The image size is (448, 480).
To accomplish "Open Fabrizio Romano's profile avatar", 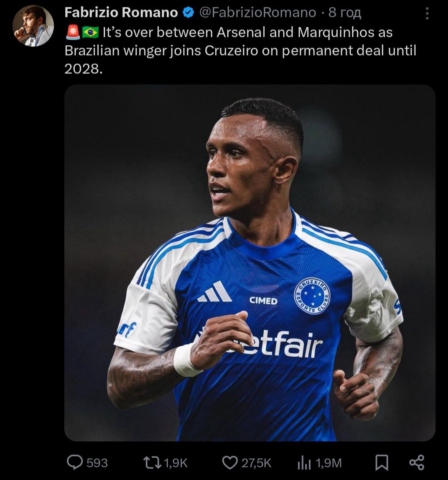I will click(33, 26).
